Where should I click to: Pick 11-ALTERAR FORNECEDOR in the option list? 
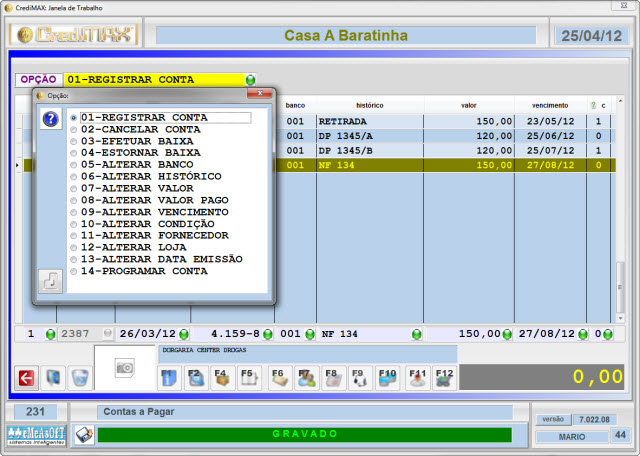tap(74, 236)
